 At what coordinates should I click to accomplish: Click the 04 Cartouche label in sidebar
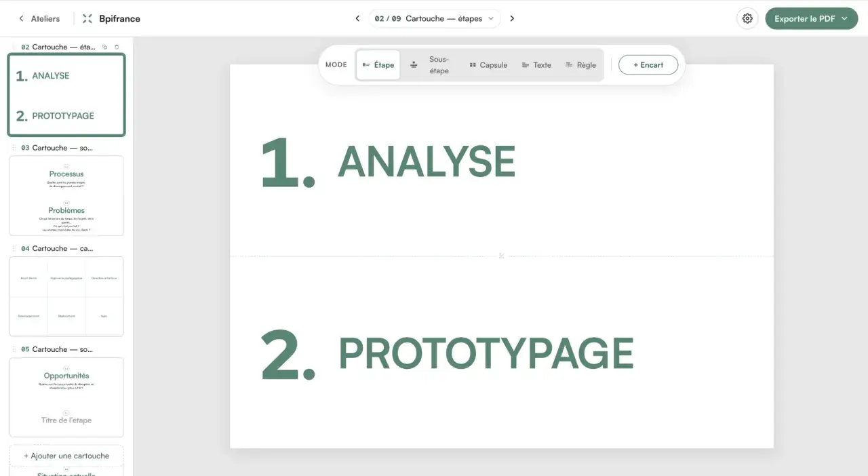(x=58, y=249)
